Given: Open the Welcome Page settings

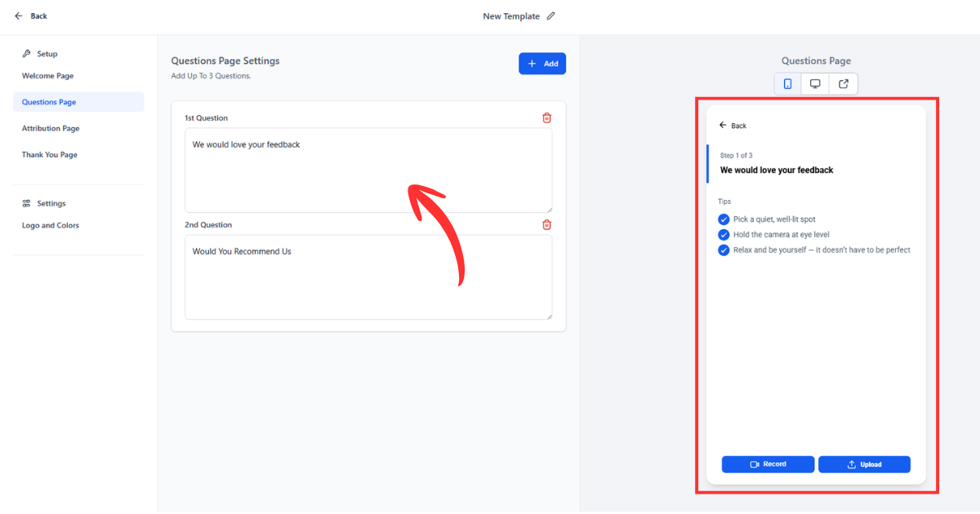Looking at the screenshot, I should (47, 76).
